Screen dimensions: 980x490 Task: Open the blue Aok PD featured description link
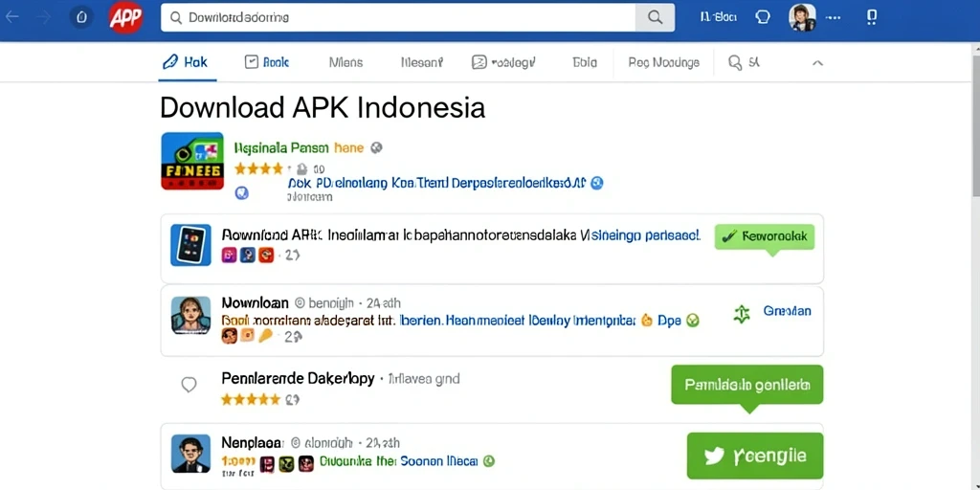(436, 183)
